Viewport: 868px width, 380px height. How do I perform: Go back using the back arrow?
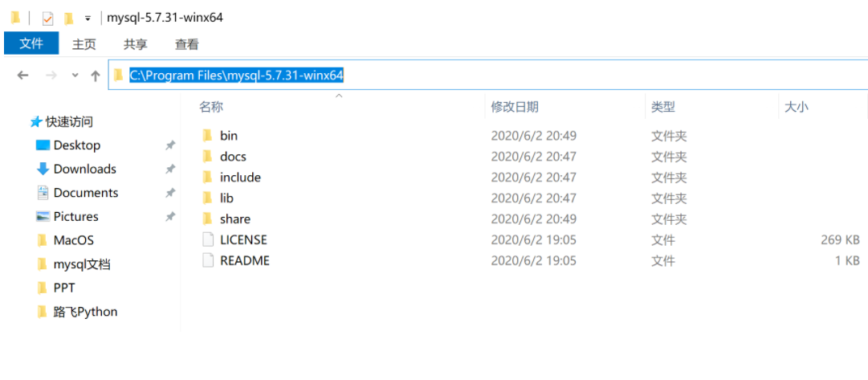pyautogui.click(x=22, y=76)
